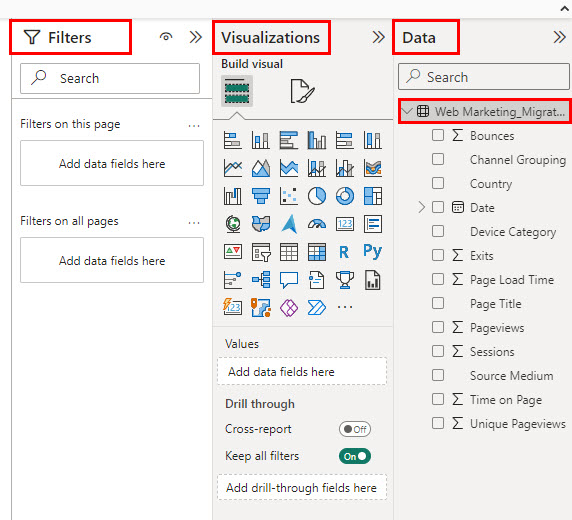This screenshot has width=572, height=520.
Task: Add the Key influencers visual
Action: click(x=233, y=280)
